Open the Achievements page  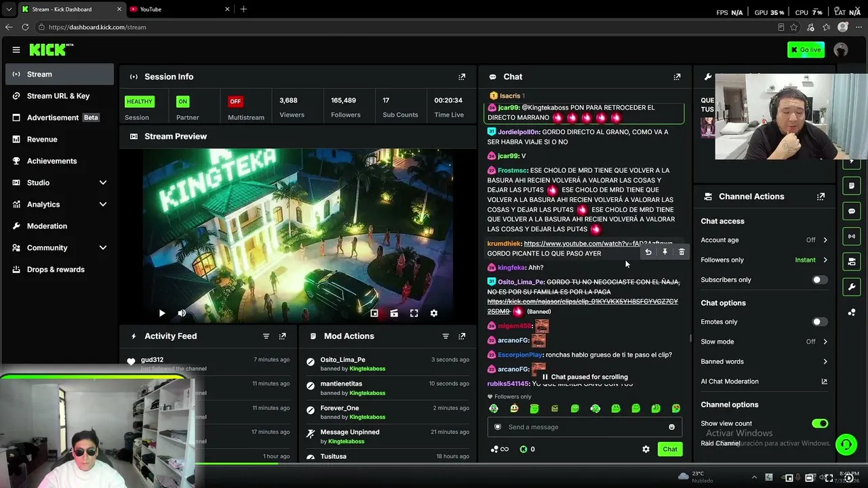pyautogui.click(x=60, y=161)
